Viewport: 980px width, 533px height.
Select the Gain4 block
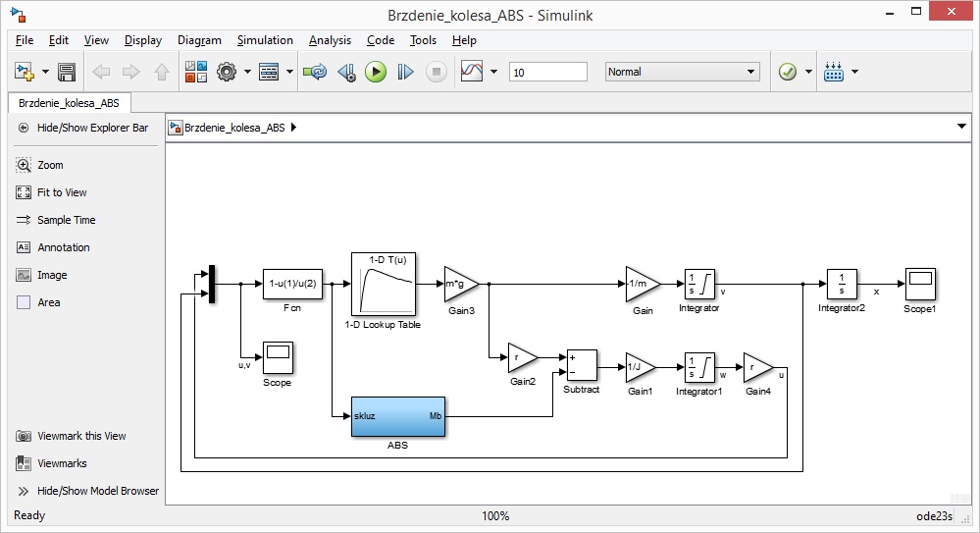tap(758, 367)
